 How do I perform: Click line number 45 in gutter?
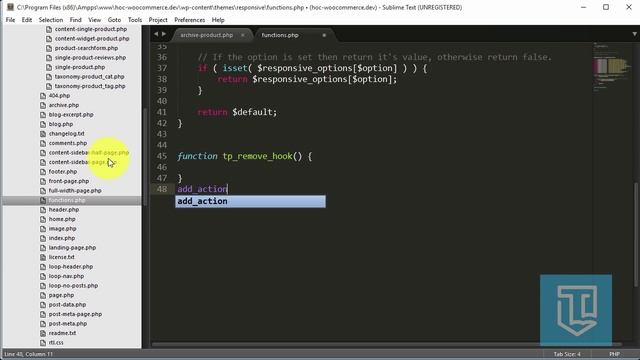point(162,156)
